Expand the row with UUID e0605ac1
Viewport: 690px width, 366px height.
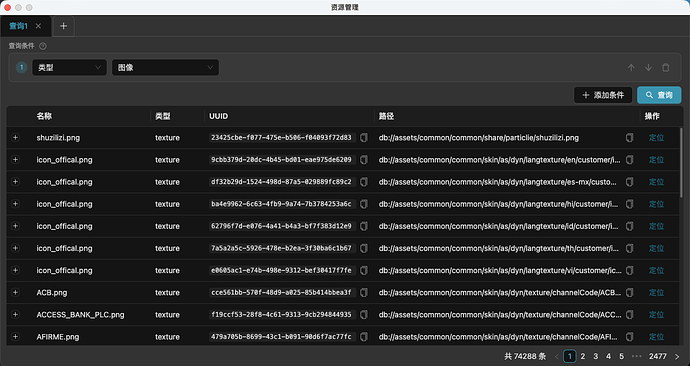point(15,270)
